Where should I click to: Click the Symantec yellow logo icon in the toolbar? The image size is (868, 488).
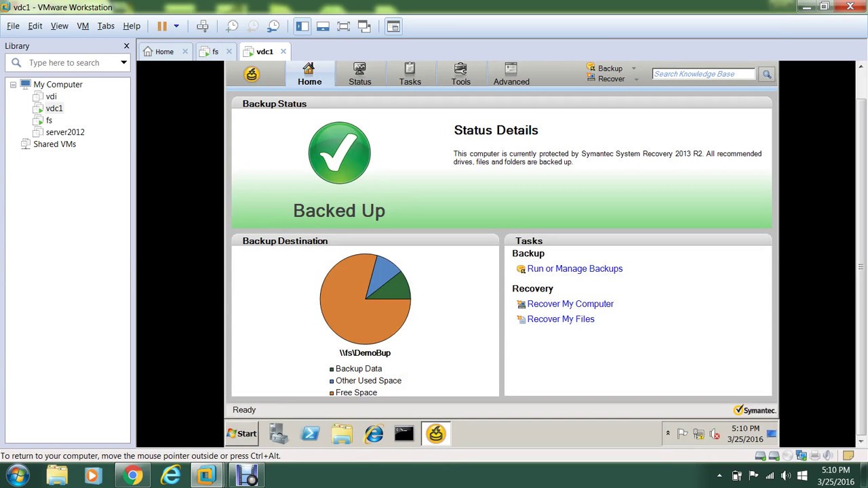click(x=252, y=74)
